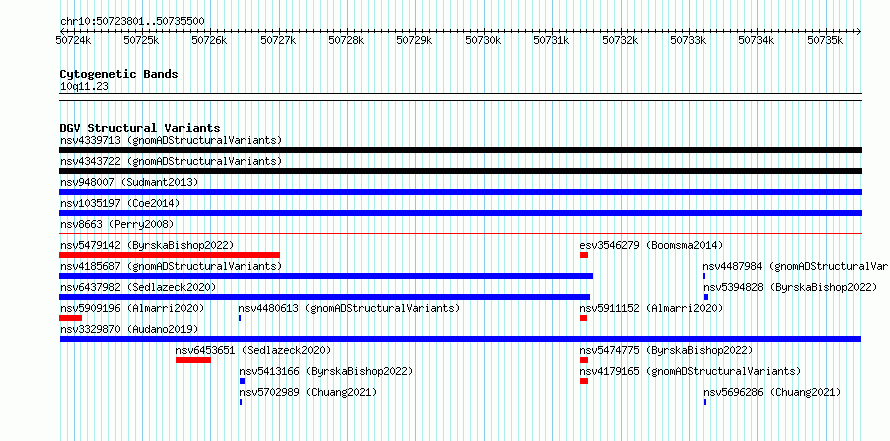The image size is (890, 441).
Task: Open nsv5474775 (ByrskaBishop2022) label
Action: coord(666,350)
